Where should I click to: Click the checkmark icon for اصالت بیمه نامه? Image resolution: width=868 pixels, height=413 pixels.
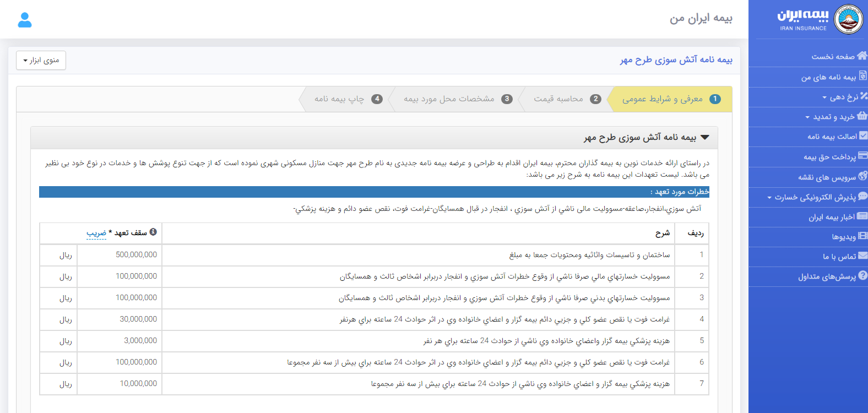pyautogui.click(x=863, y=135)
